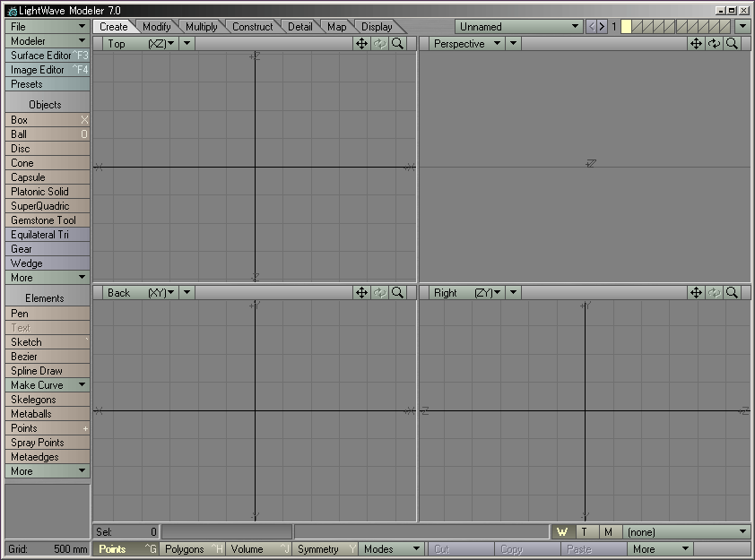Screen dimensions: 755x560
Task: Switch to the Modify tab
Action: pos(157,26)
